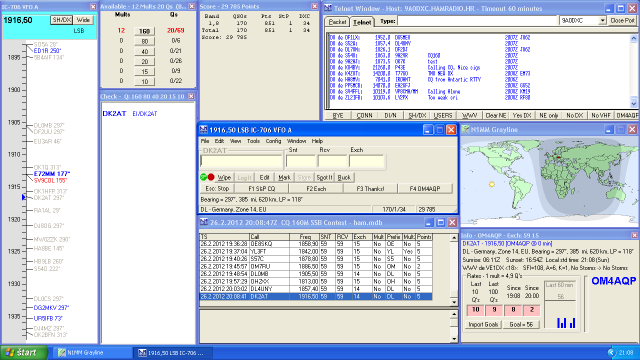Click the Telnet text scroll down arrow
640x360 pixels.
pyautogui.click(x=633, y=103)
